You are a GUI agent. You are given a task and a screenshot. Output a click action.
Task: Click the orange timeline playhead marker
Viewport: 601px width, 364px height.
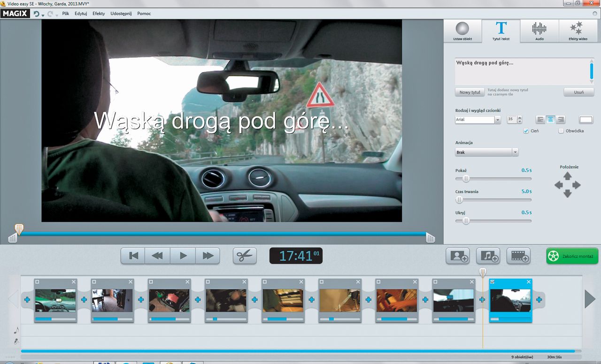(483, 272)
